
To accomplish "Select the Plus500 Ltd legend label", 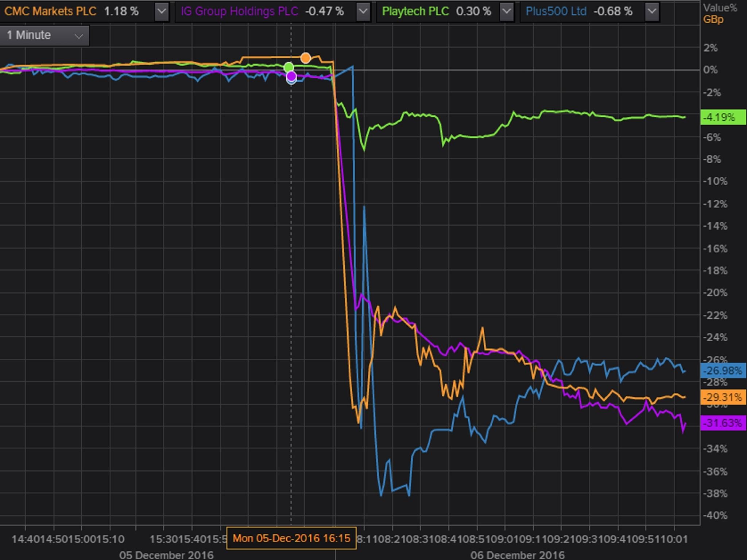I will (x=556, y=11).
